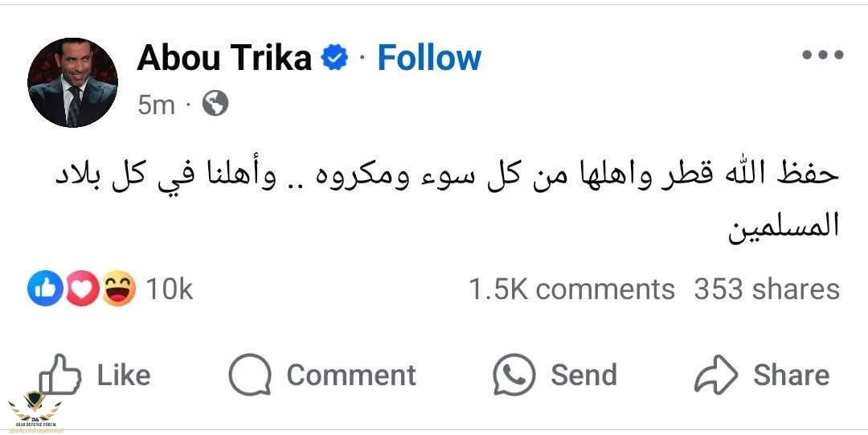Click the WhatsApp logo beside Send
The height and width of the screenshot is (435, 868).
[x=514, y=375]
